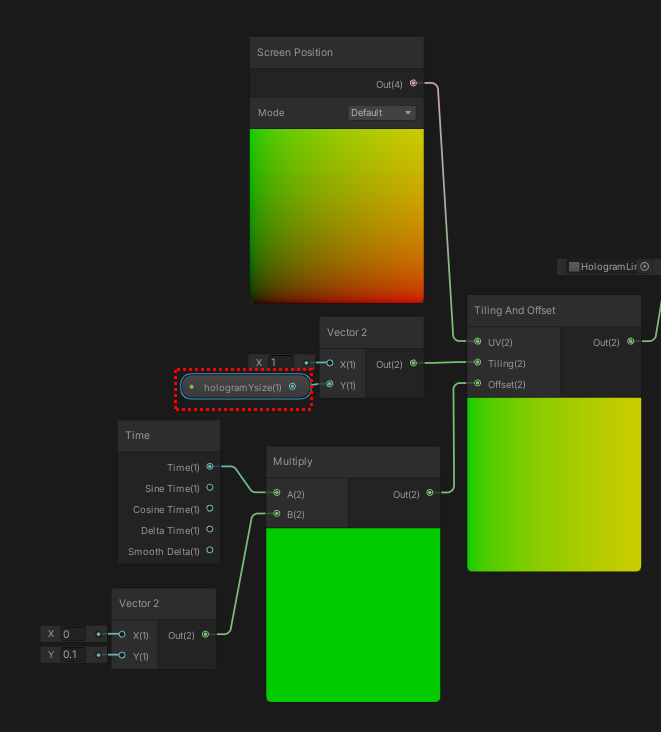Click the HologramLir texture object picker circle
This screenshot has height=732, width=661.
pyautogui.click(x=645, y=266)
